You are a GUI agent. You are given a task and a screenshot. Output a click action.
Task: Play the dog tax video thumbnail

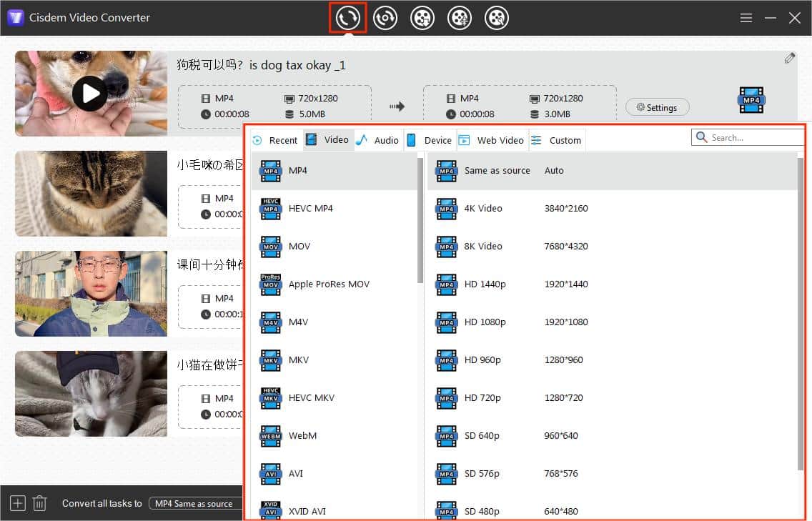pos(90,93)
